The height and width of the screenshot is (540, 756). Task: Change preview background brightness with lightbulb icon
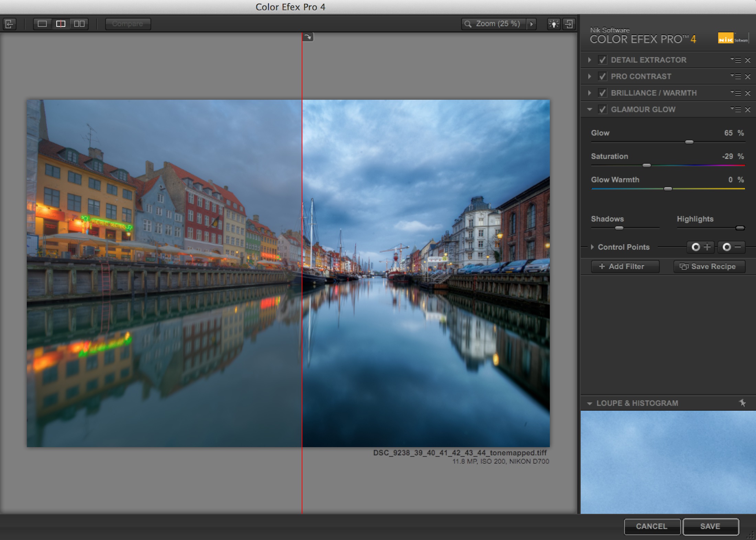[x=554, y=24]
